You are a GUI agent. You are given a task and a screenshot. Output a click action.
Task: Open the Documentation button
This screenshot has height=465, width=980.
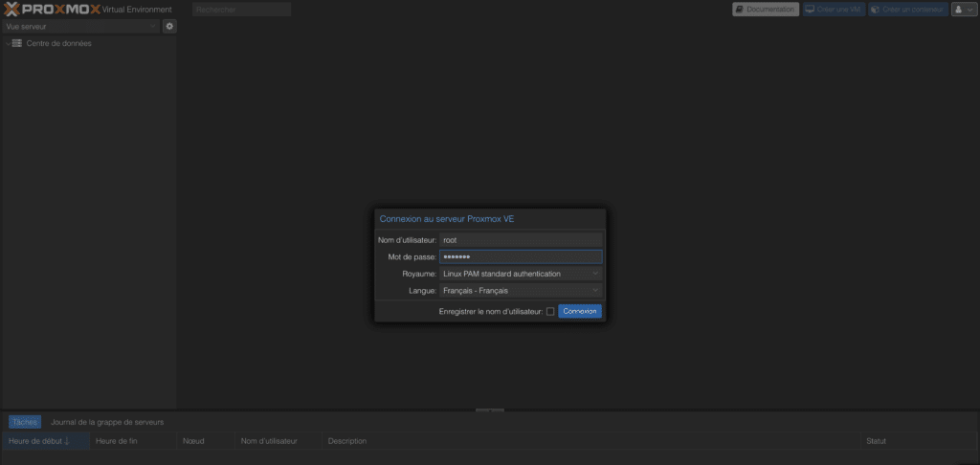tap(766, 10)
